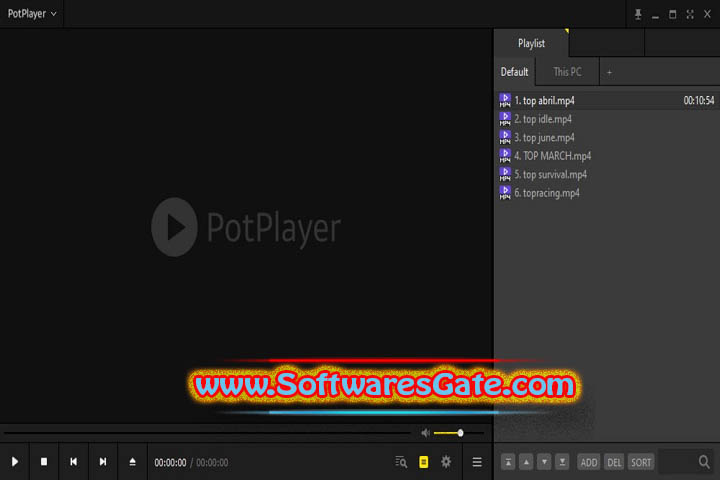
Task: Select playlist item TOP MARCH.mp4
Action: click(x=607, y=156)
